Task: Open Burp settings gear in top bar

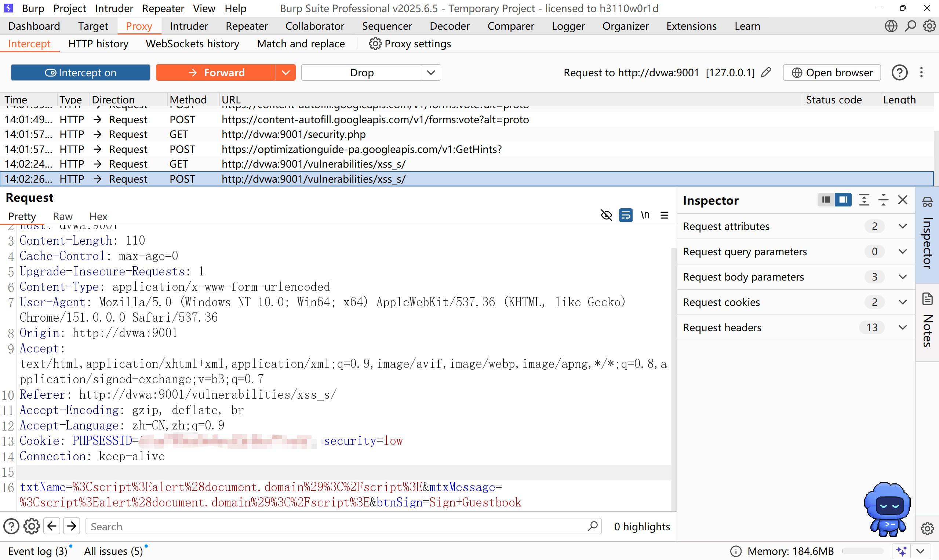Action: tap(929, 26)
